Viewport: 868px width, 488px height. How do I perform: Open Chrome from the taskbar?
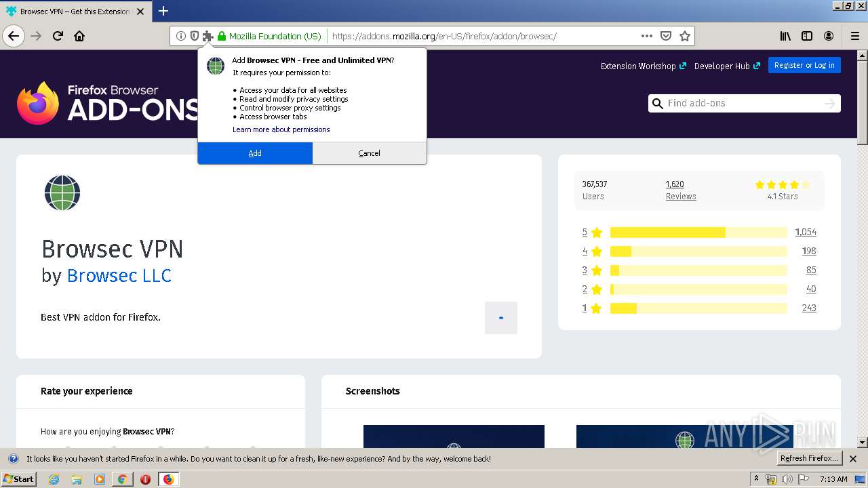[123, 479]
